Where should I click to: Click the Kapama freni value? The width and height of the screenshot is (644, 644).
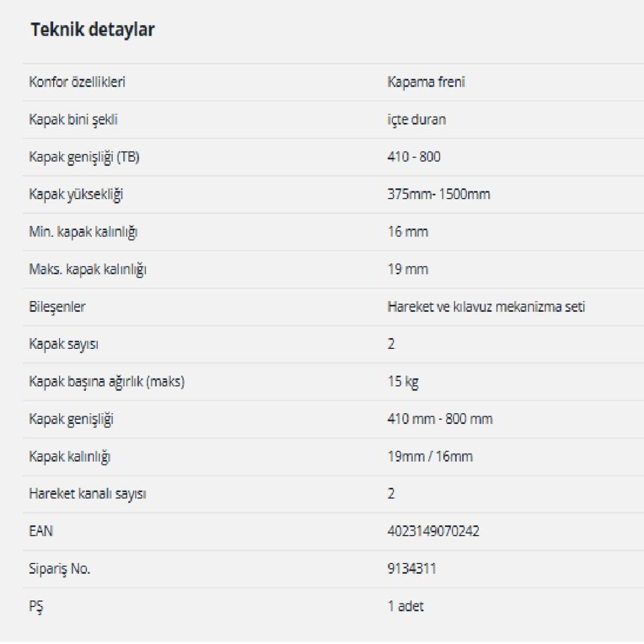click(x=426, y=82)
